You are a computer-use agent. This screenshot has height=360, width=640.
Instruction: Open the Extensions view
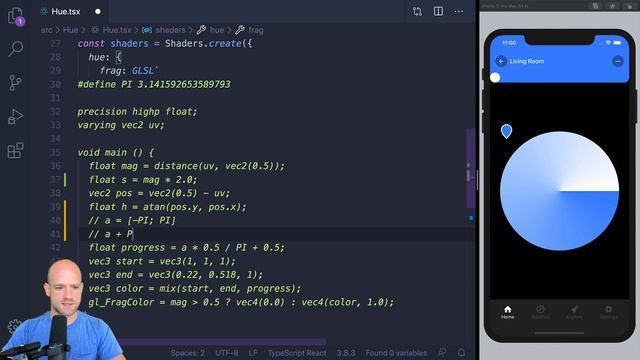coord(16,151)
